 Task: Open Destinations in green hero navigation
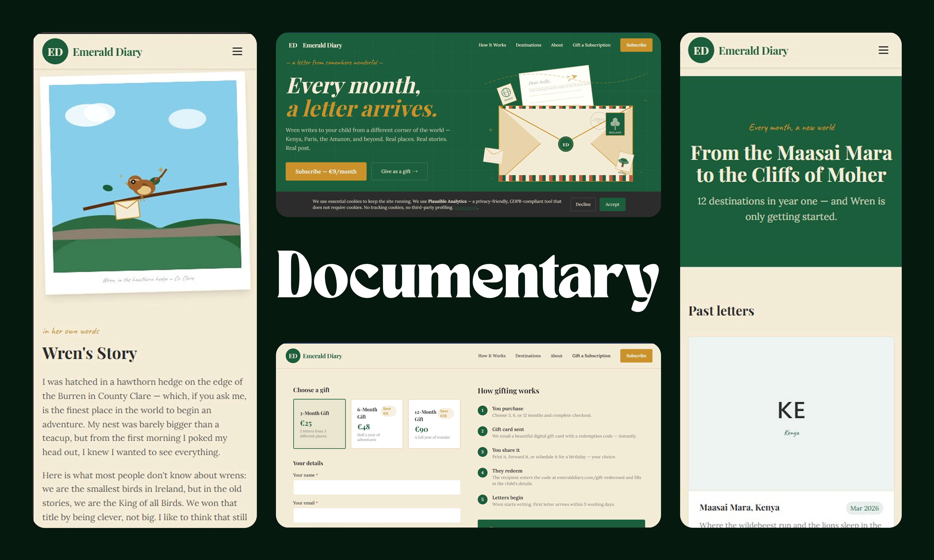coord(528,45)
